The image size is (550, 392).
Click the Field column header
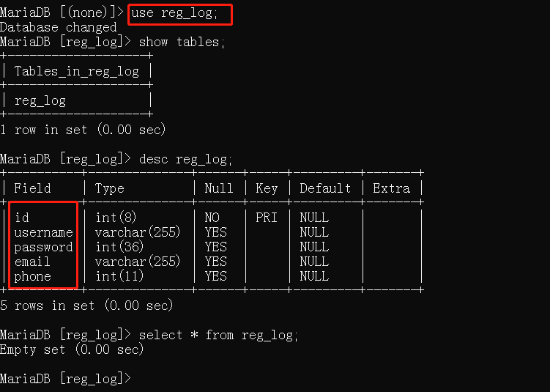pos(32,188)
